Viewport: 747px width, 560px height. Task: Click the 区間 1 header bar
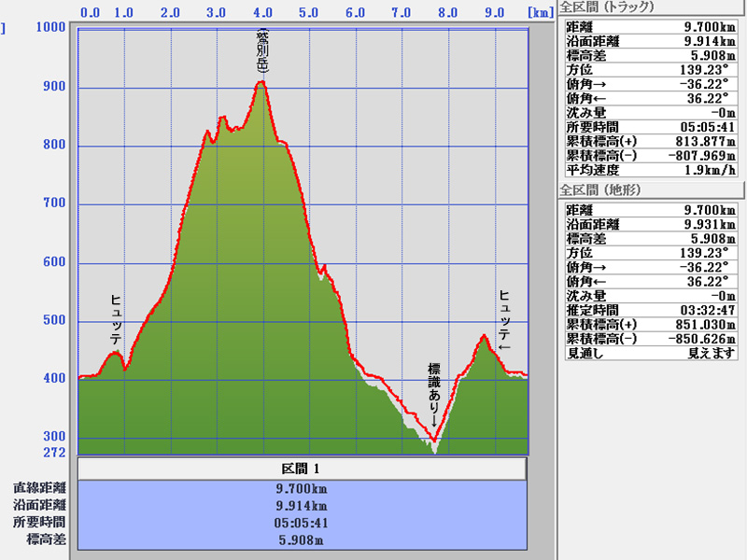tap(302, 468)
